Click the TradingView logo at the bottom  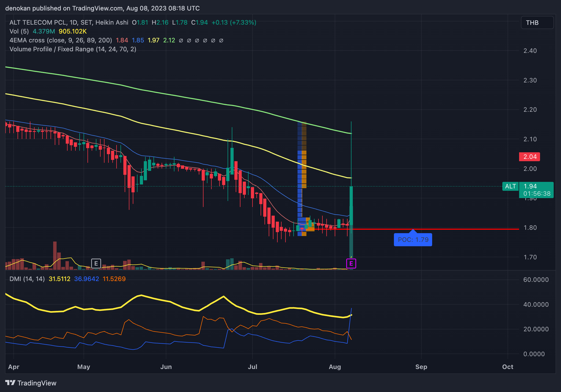click(x=31, y=383)
